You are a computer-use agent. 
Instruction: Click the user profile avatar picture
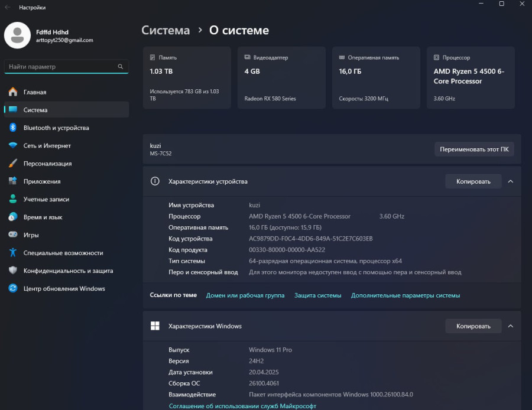tap(17, 35)
